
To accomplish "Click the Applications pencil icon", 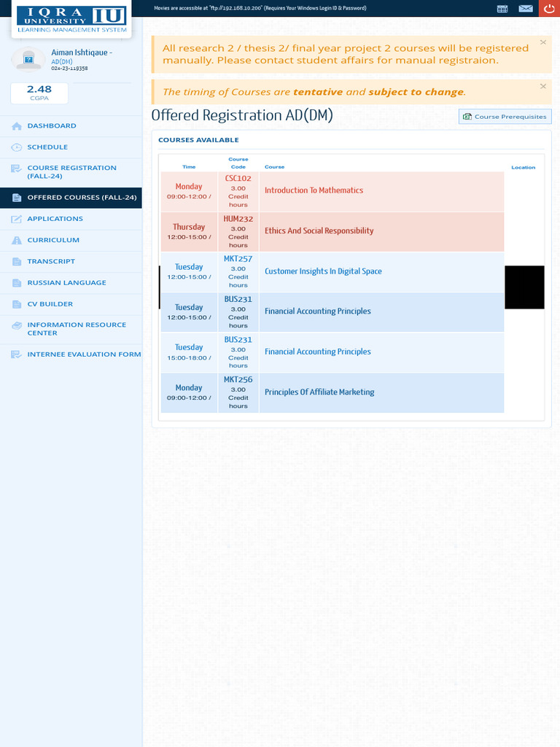I will tap(17, 219).
